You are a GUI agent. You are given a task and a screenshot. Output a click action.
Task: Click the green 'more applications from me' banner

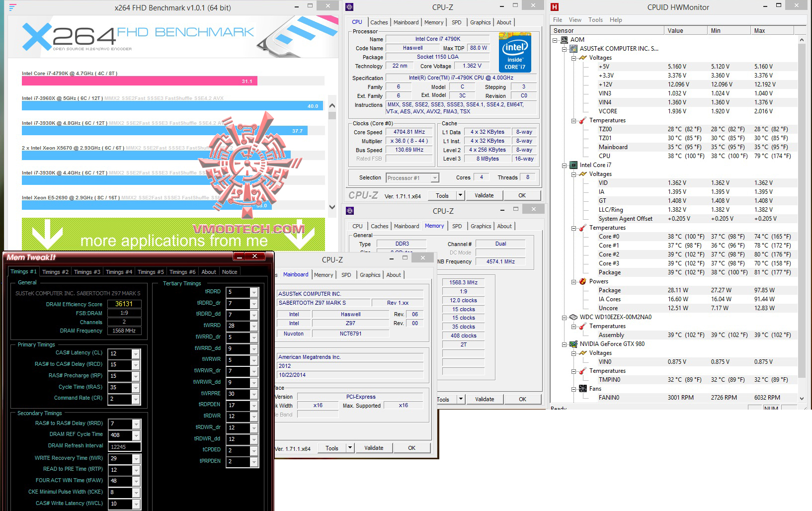(x=173, y=234)
